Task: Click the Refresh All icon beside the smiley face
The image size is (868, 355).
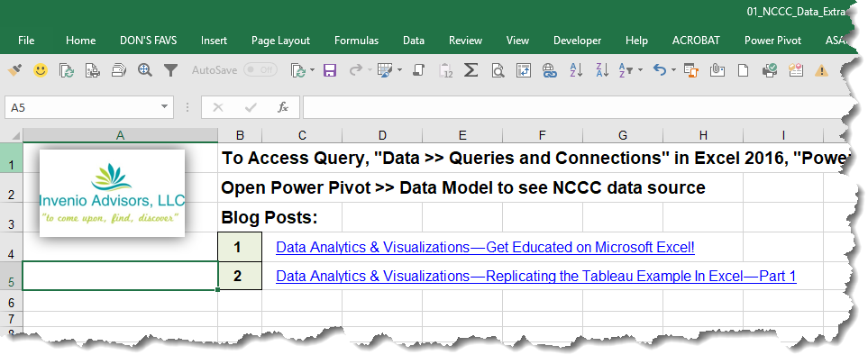Action: (67, 70)
